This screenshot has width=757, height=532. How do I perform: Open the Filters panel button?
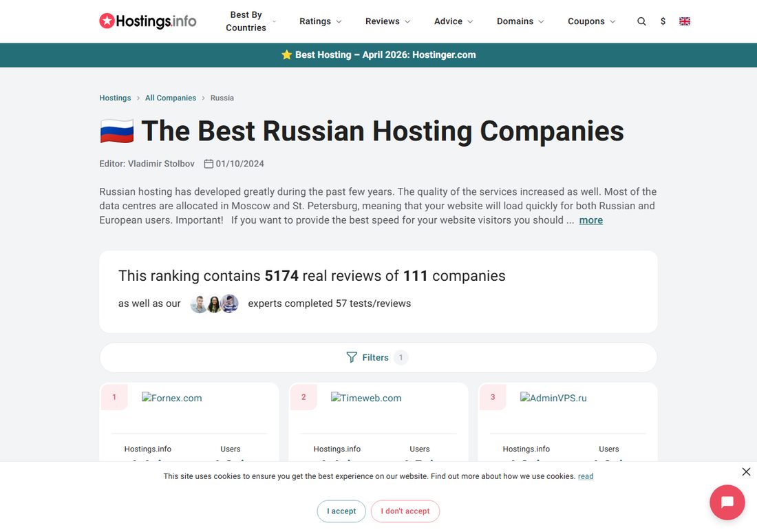378,358
